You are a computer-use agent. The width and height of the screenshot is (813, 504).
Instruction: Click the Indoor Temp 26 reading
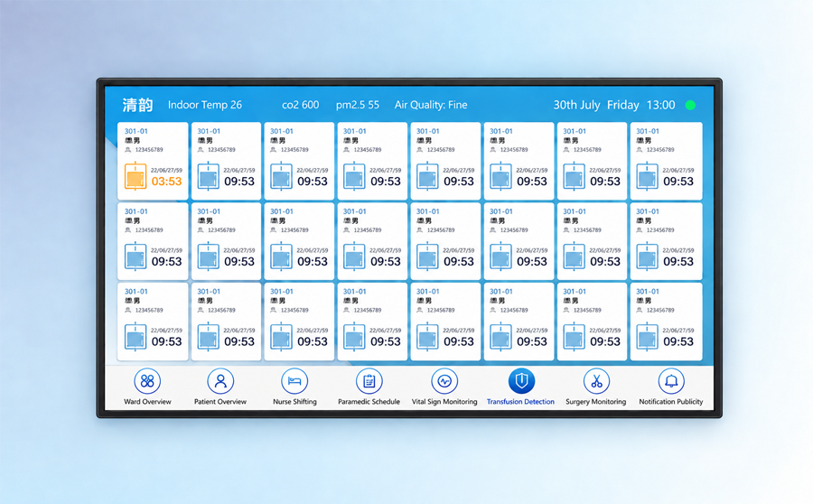pyautogui.click(x=205, y=105)
